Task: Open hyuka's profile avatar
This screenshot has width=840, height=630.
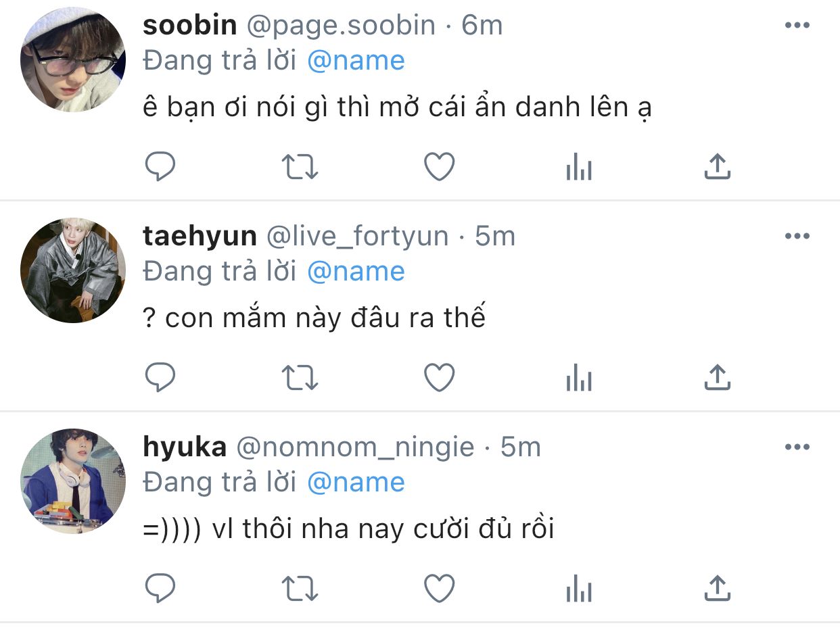Action: click(x=73, y=481)
